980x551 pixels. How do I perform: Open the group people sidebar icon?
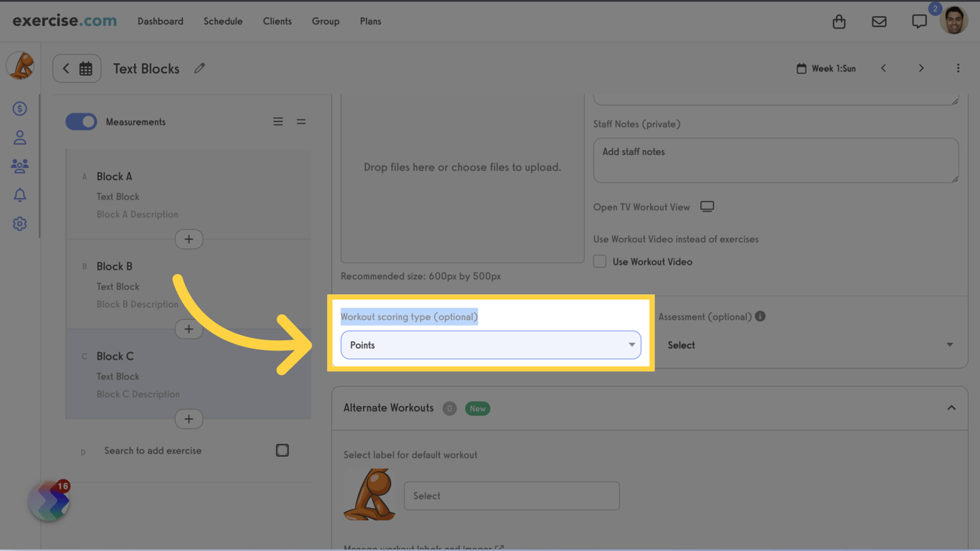(19, 166)
